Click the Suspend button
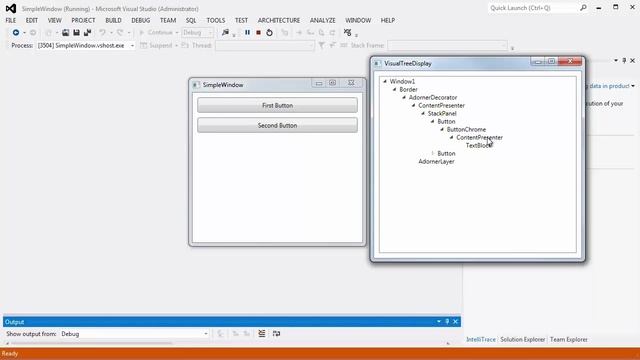 pyautogui.click(x=156, y=46)
